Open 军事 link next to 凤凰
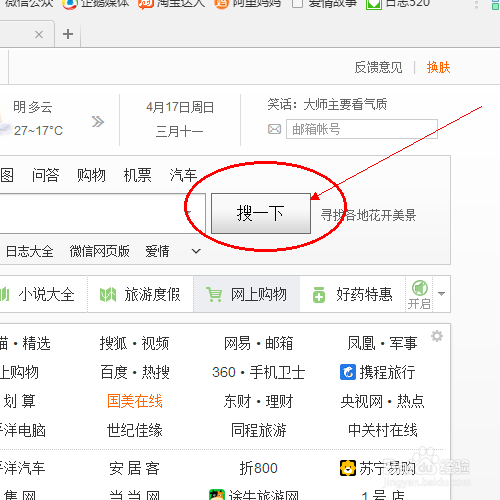Screen dimensions: 500x500 click(x=403, y=343)
